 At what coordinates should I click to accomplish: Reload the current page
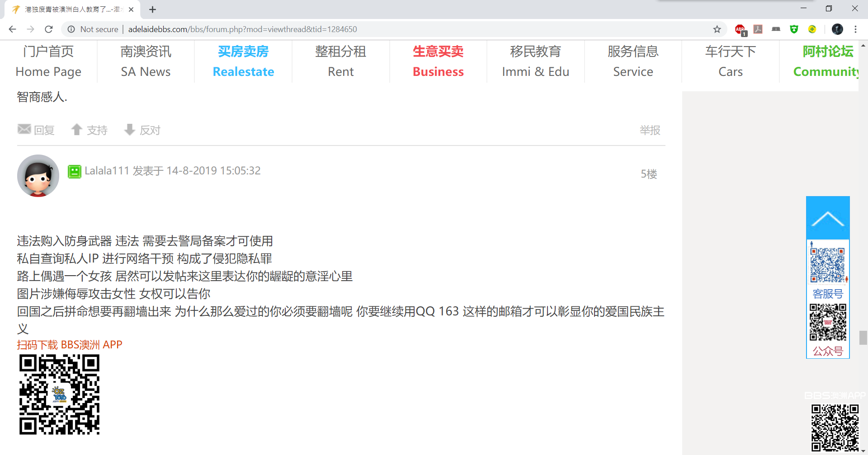49,29
